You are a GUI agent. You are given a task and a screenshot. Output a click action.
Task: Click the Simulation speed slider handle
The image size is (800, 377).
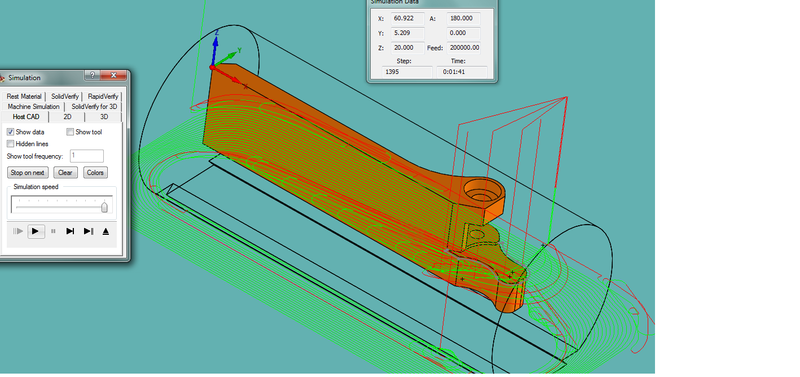[105, 207]
